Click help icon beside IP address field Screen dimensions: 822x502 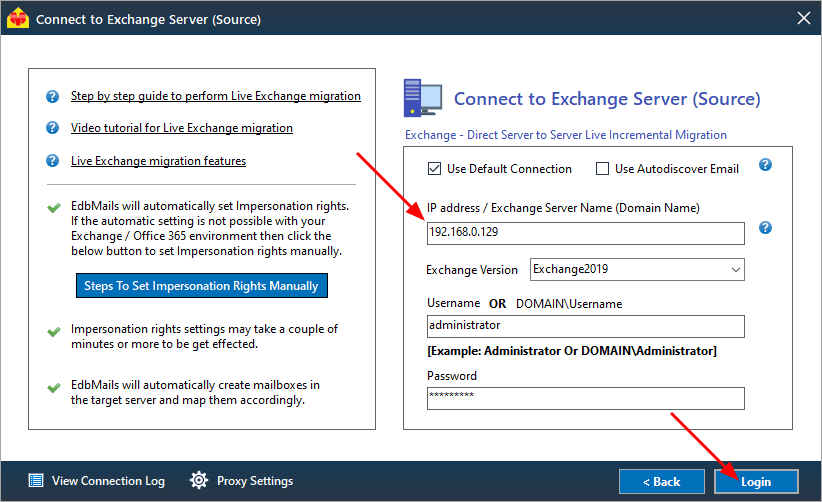coord(765,228)
